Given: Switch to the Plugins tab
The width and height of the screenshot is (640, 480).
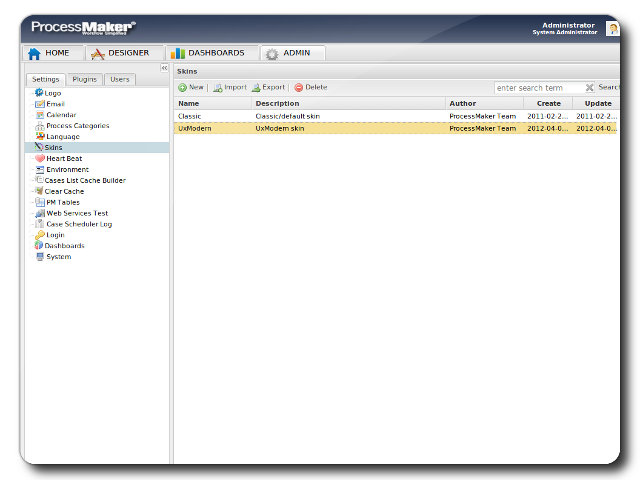Looking at the screenshot, I should click(85, 79).
